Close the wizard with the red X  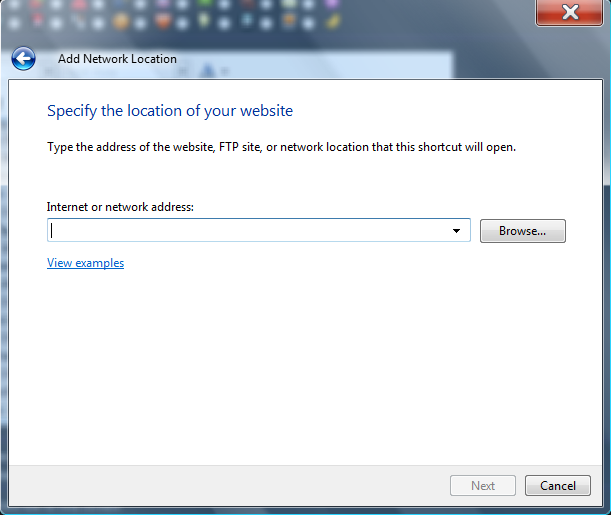coord(569,12)
